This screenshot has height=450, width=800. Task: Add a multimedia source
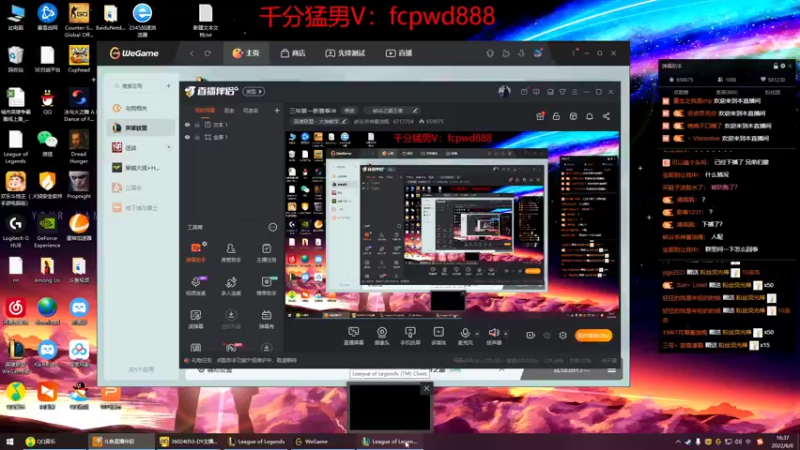438,336
